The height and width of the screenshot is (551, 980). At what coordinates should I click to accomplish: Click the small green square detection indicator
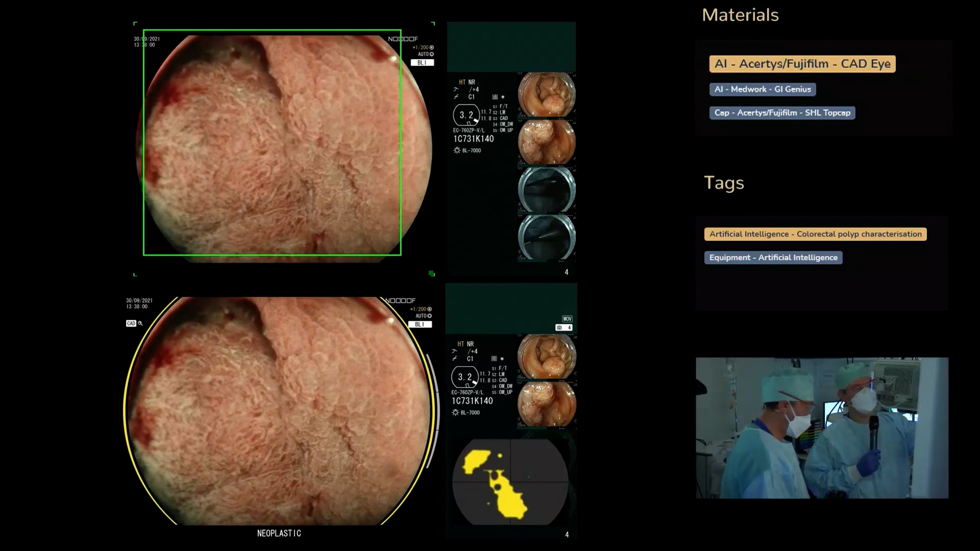coord(431,273)
